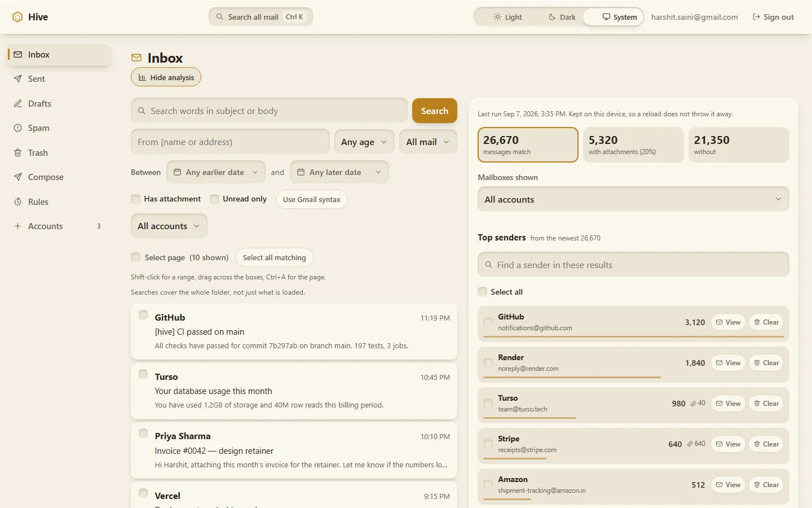Tick the Stripe sender checkbox in Top senders
The image size is (812, 508).
(488, 444)
